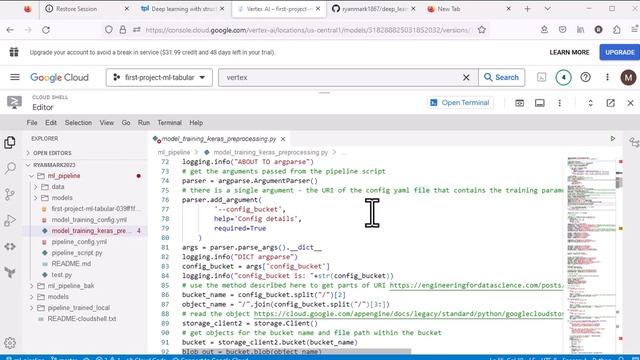
Task: Clear the vertex search text
Action: (x=466, y=77)
